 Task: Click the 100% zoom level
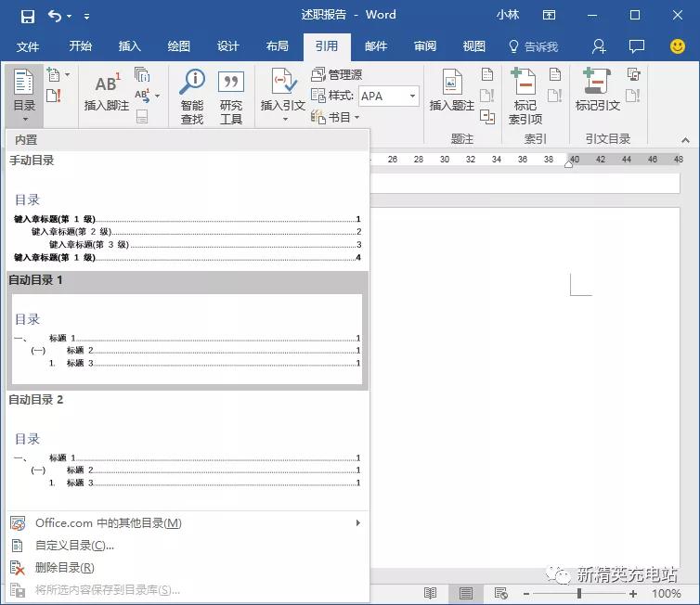tap(666, 594)
